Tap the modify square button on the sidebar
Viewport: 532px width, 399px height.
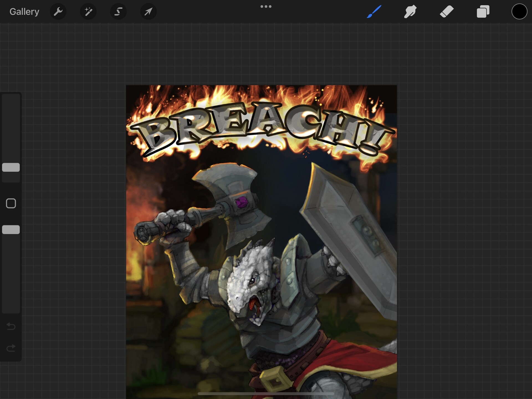click(x=11, y=203)
